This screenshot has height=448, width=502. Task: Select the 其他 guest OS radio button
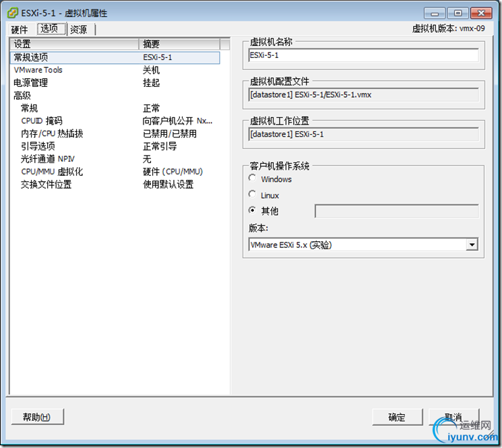pyautogui.click(x=252, y=210)
